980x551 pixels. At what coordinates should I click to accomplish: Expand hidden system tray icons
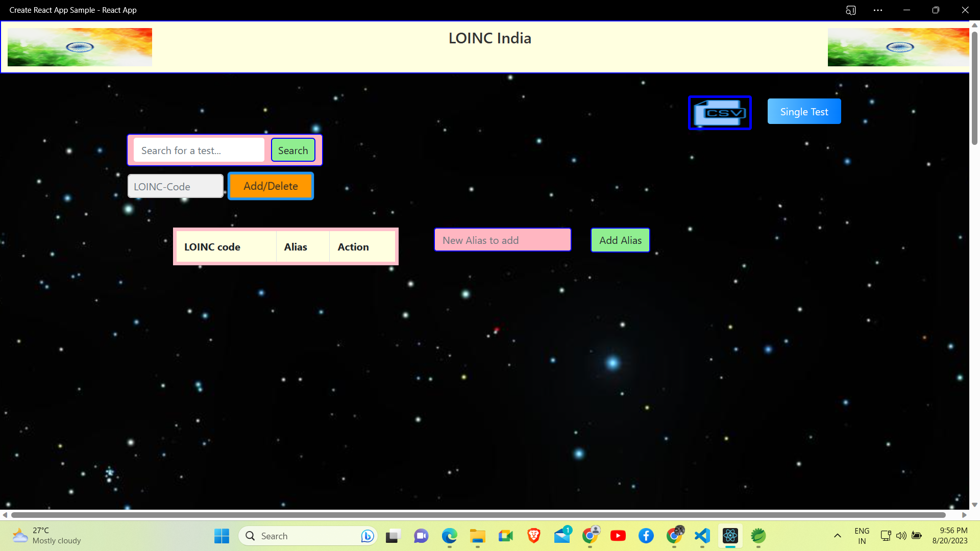pos(838,536)
